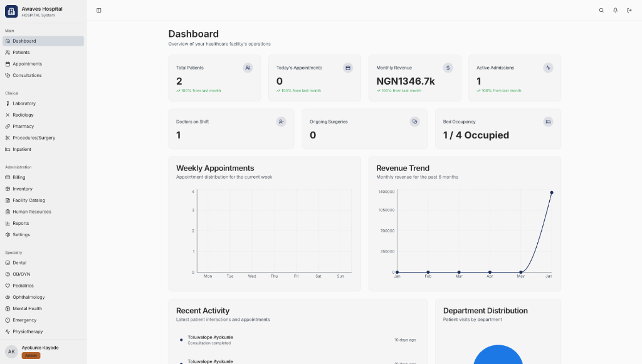Open Inpatient section
Viewport: 642px width, 364px height.
pyautogui.click(x=43, y=149)
